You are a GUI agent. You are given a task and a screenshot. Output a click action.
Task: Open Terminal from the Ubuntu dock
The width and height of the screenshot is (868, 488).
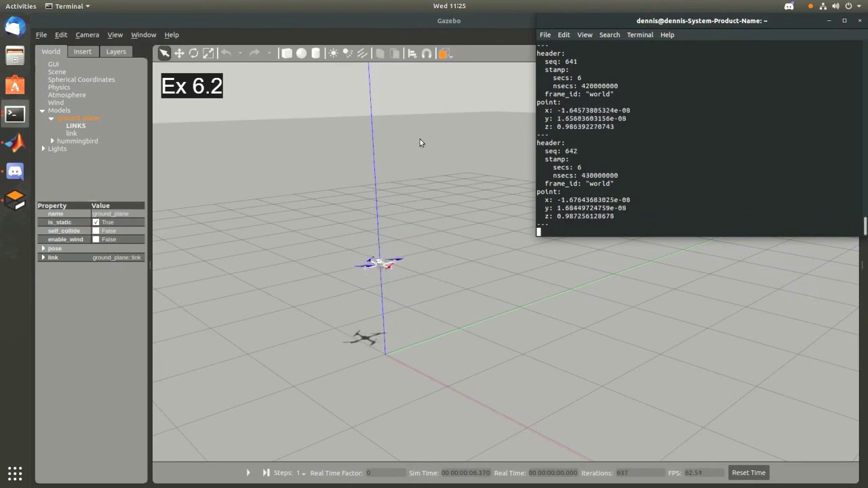pyautogui.click(x=15, y=115)
